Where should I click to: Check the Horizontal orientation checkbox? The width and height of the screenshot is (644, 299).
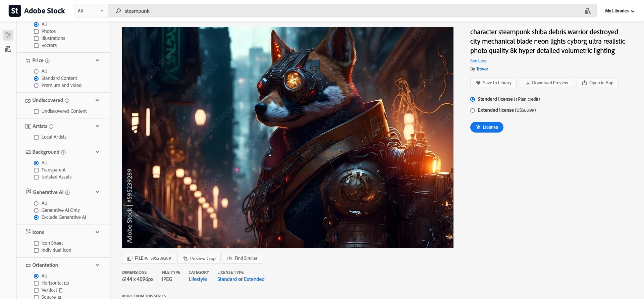(36, 283)
